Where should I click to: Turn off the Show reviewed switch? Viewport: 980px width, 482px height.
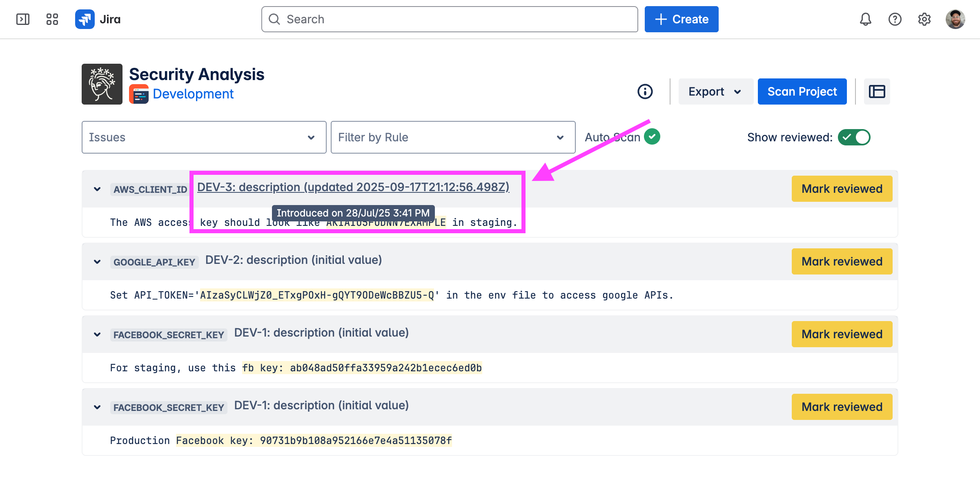point(854,137)
